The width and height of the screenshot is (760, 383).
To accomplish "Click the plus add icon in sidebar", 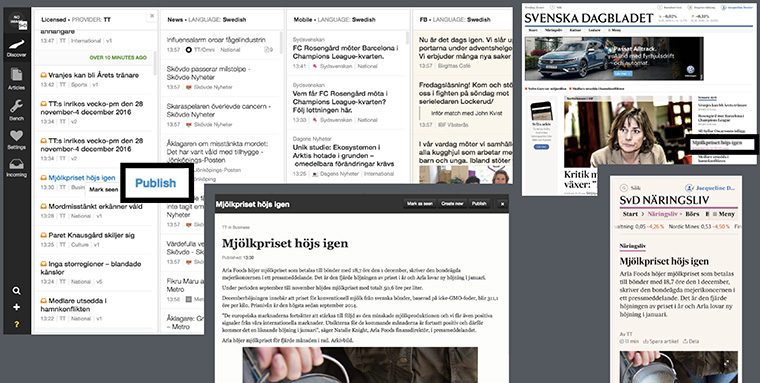I will coord(16,307).
